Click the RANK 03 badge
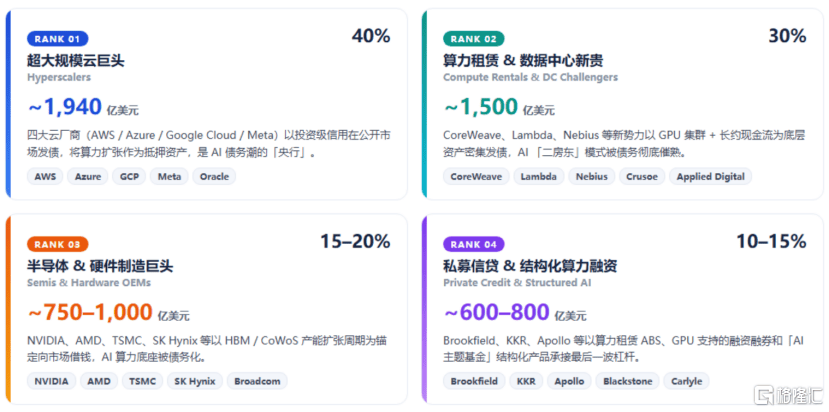This screenshot has height=412, width=829. pyautogui.click(x=58, y=244)
